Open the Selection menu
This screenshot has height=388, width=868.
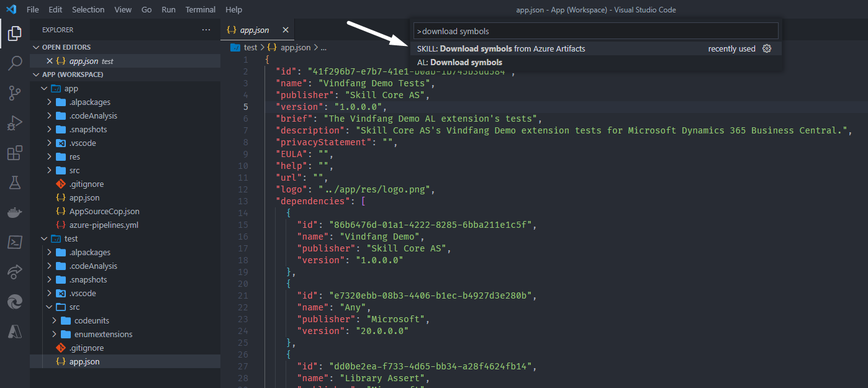click(x=88, y=9)
